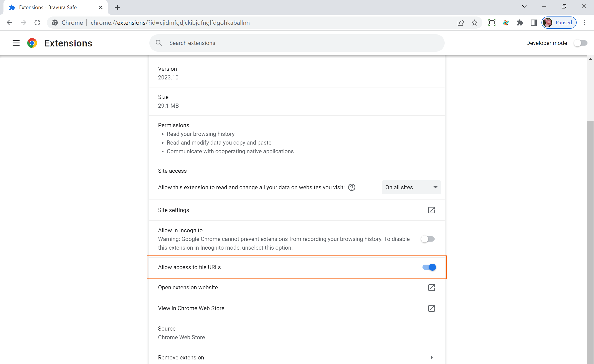Open Chrome's three-dot customize menu

pos(584,22)
